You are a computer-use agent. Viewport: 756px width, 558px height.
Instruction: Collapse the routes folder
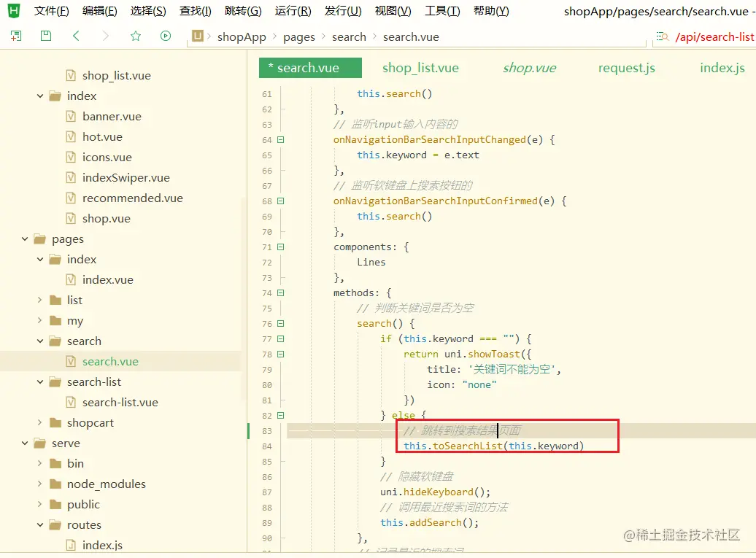coord(40,524)
